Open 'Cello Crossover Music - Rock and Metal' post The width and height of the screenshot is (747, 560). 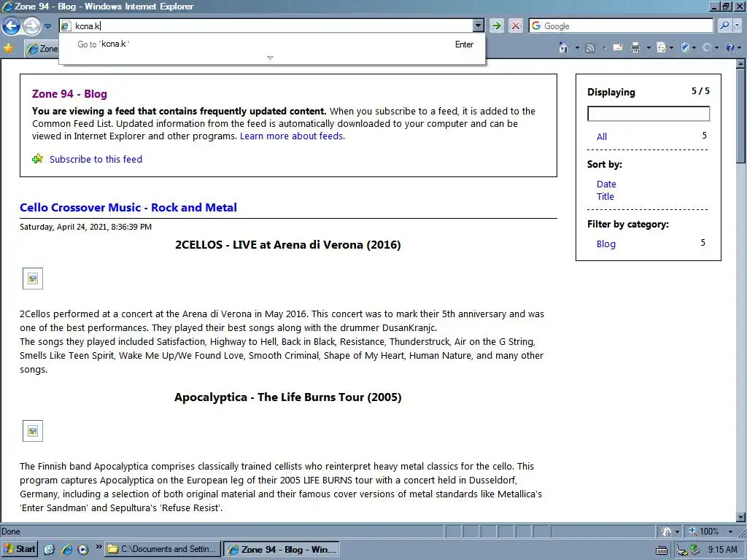point(128,208)
